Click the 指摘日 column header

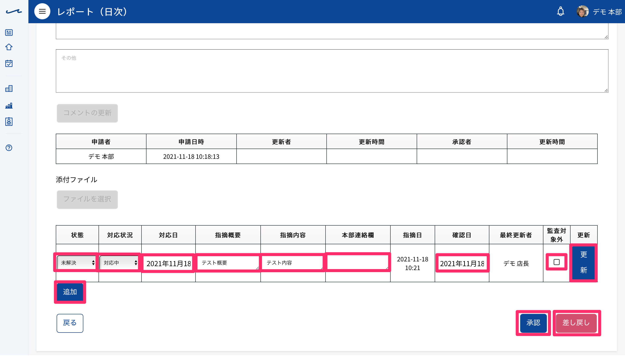413,235
